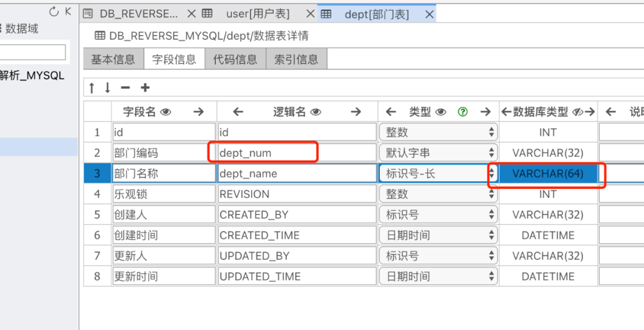The height and width of the screenshot is (330, 644).
Task: Open type dropdown for row 1 整数
Action: (439, 132)
